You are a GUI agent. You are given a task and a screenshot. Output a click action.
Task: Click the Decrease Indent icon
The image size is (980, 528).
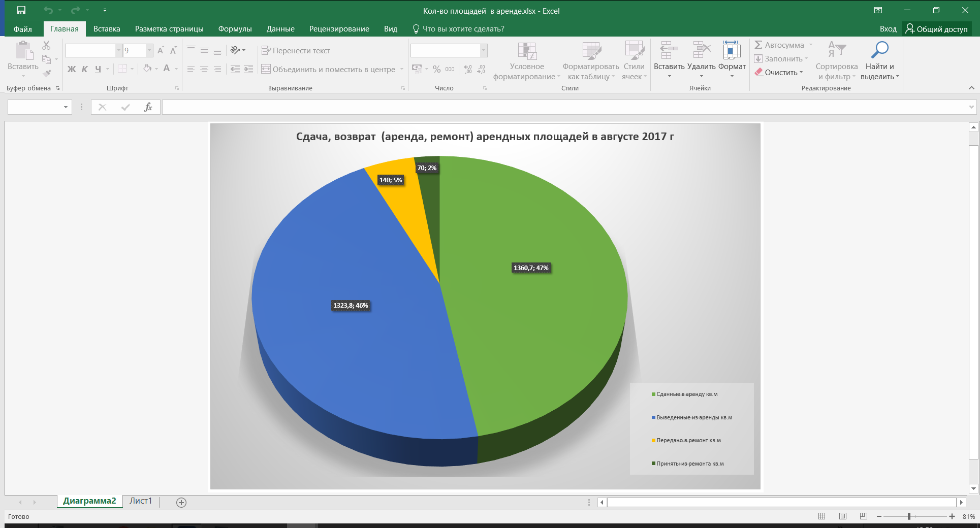235,69
